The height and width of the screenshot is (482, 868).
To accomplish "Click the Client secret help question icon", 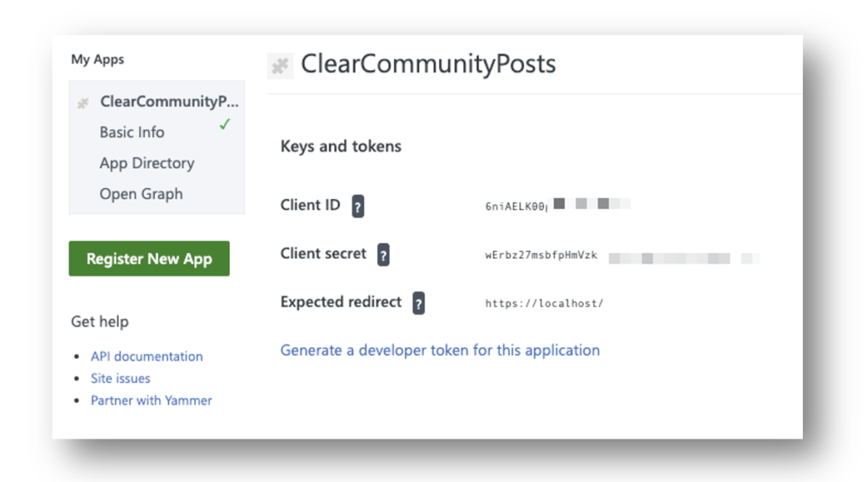I will click(x=383, y=255).
